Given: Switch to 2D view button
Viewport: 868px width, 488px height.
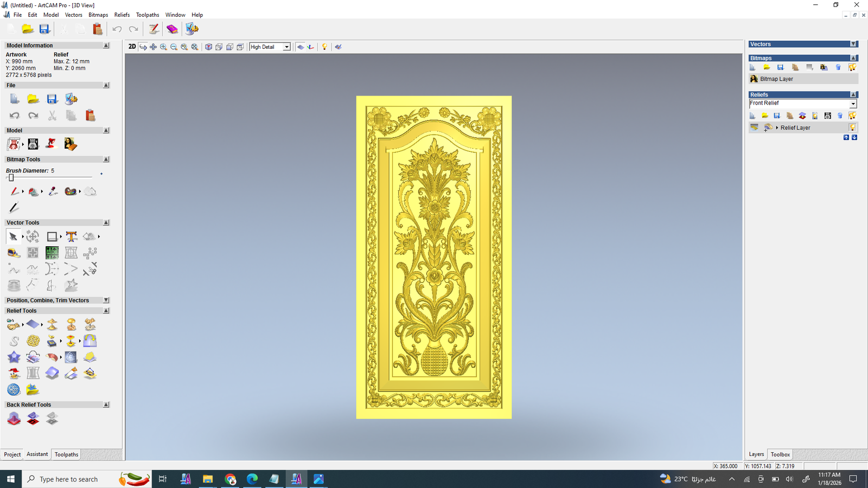Looking at the screenshot, I should (x=132, y=47).
